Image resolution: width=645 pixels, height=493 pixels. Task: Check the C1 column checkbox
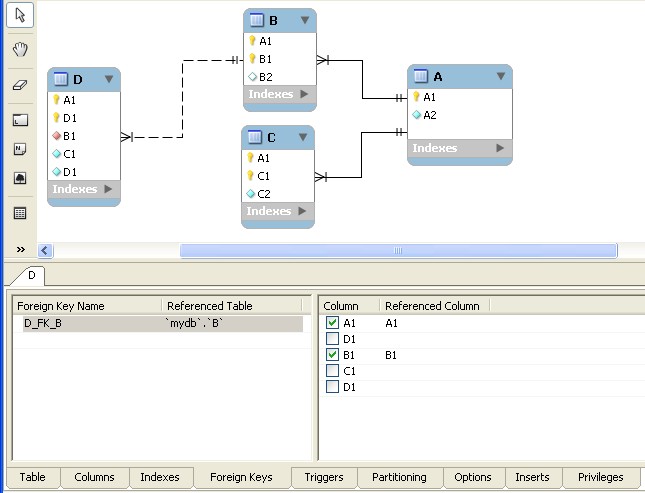332,371
